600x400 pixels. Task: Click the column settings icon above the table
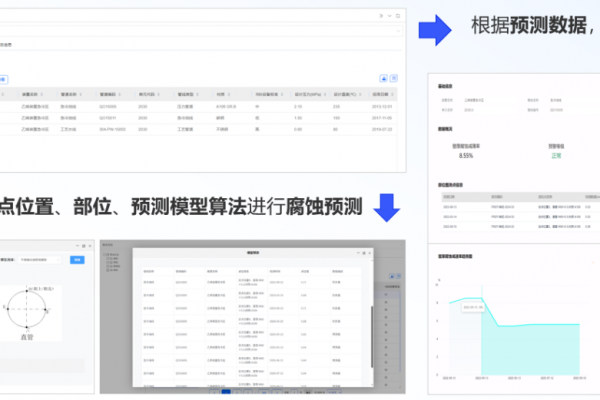396,77
